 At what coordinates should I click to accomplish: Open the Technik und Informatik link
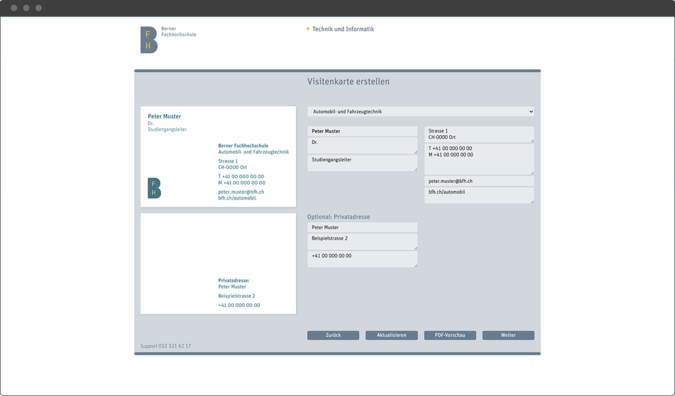tap(343, 29)
